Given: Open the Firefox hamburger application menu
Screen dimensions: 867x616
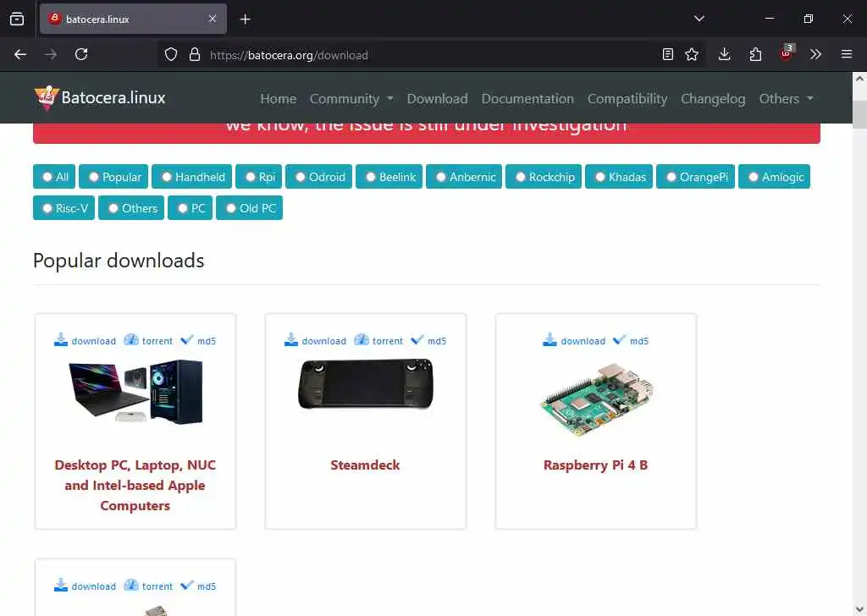Looking at the screenshot, I should click(x=847, y=54).
